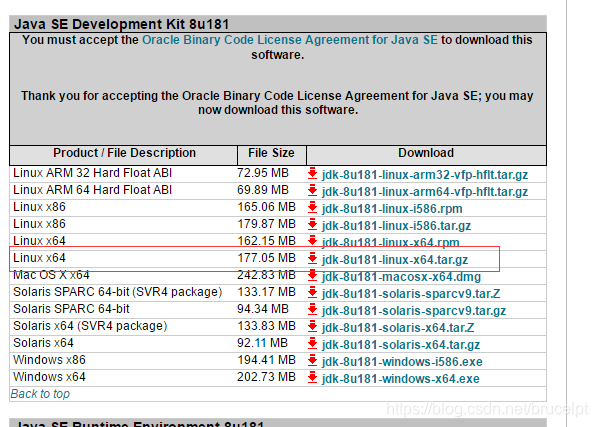Download jdk-8u181-linux-x64.tar.gz file link
This screenshot has width=598, height=427.
coord(395,260)
